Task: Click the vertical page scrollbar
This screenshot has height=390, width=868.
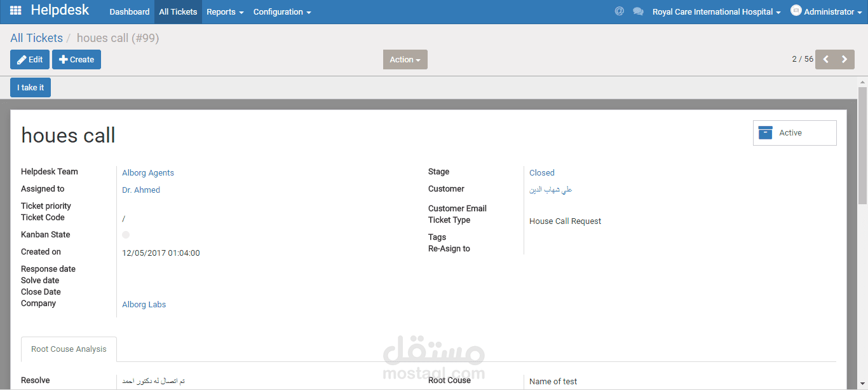Action: tap(862, 146)
